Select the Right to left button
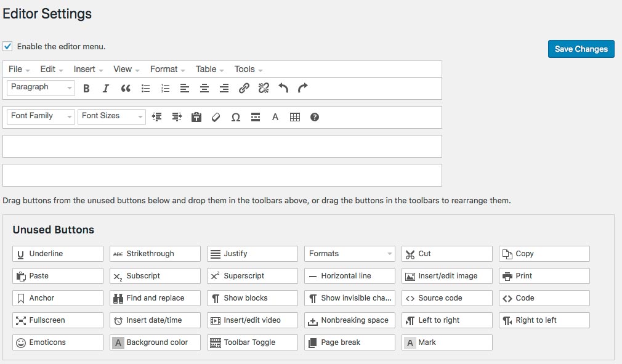The width and height of the screenshot is (622, 364). coord(544,320)
